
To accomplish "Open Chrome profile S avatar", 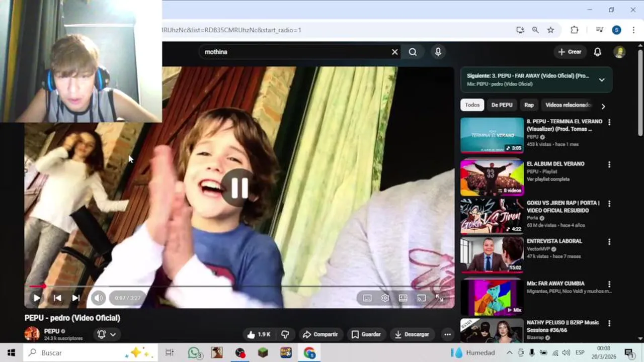I will (616, 30).
